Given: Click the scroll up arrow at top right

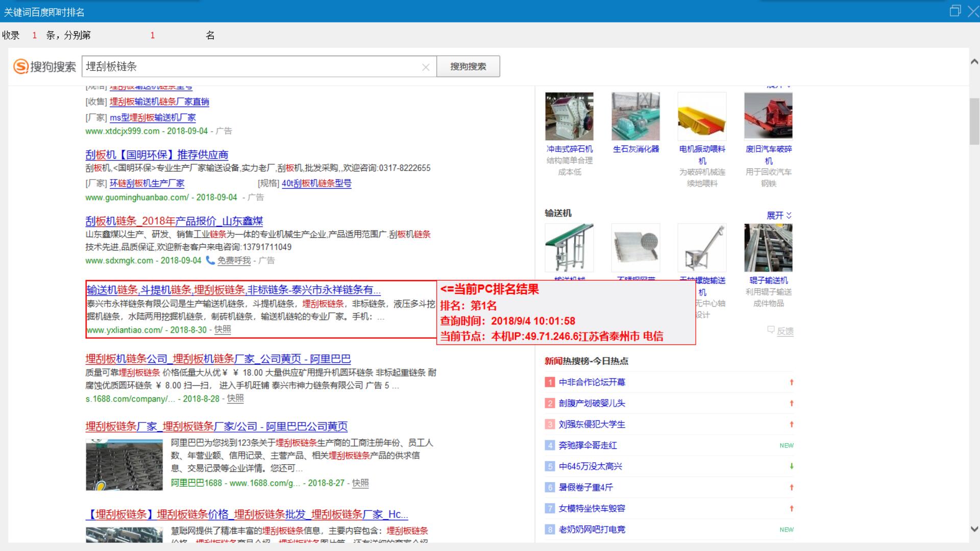Looking at the screenshot, I should [974, 62].
